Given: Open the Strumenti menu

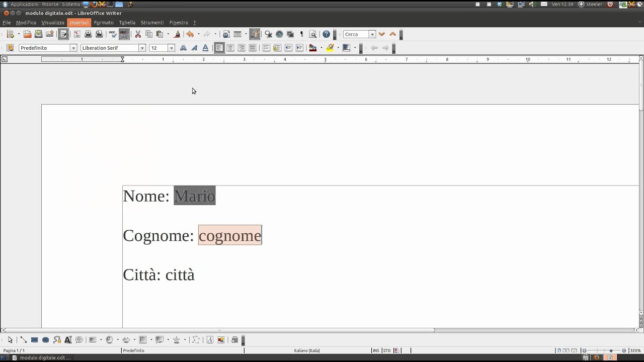Looking at the screenshot, I should 152,23.
